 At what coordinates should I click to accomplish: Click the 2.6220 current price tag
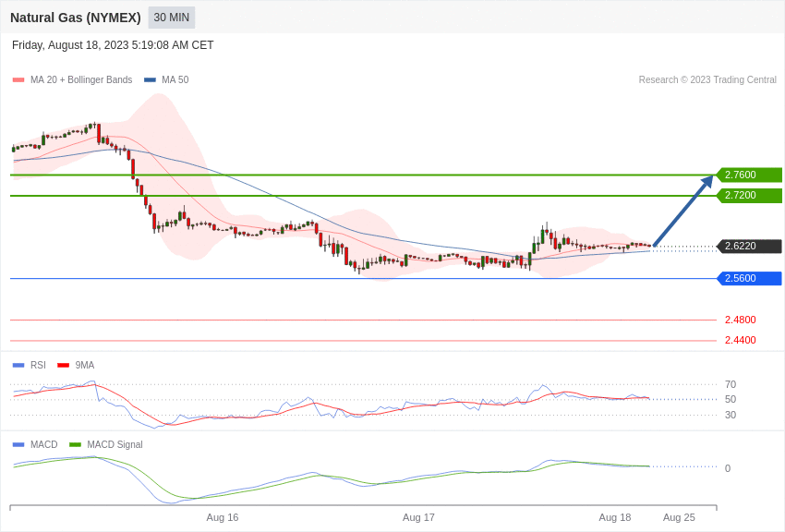[x=748, y=246]
